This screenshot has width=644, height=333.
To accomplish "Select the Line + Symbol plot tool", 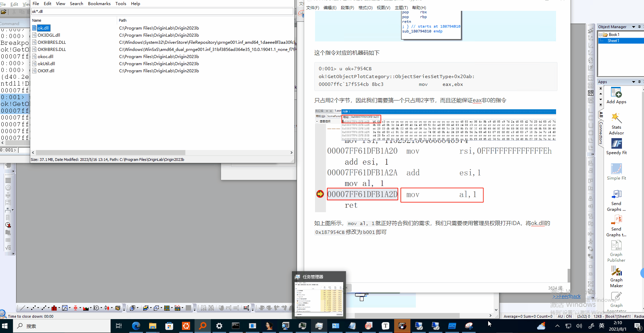I will click(x=44, y=308).
